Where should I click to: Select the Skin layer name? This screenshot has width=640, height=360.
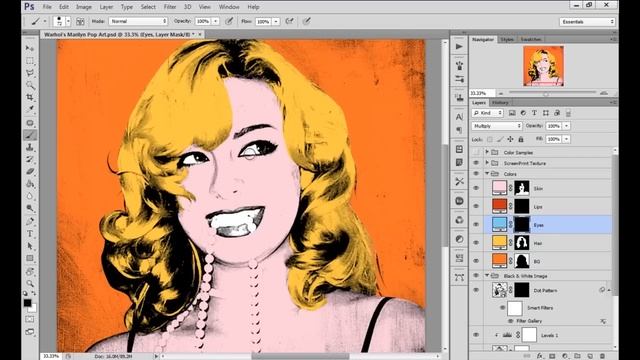click(538, 189)
